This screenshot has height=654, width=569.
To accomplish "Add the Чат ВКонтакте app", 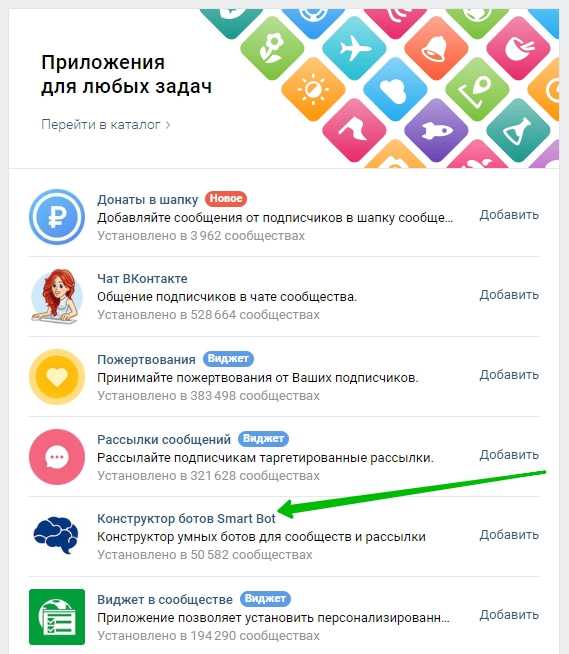I will coord(509,295).
